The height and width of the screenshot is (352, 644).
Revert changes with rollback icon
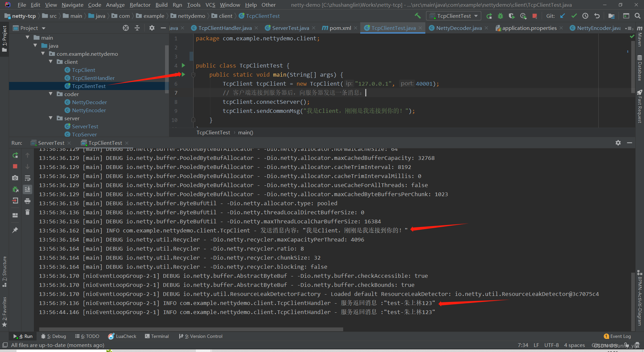(597, 16)
